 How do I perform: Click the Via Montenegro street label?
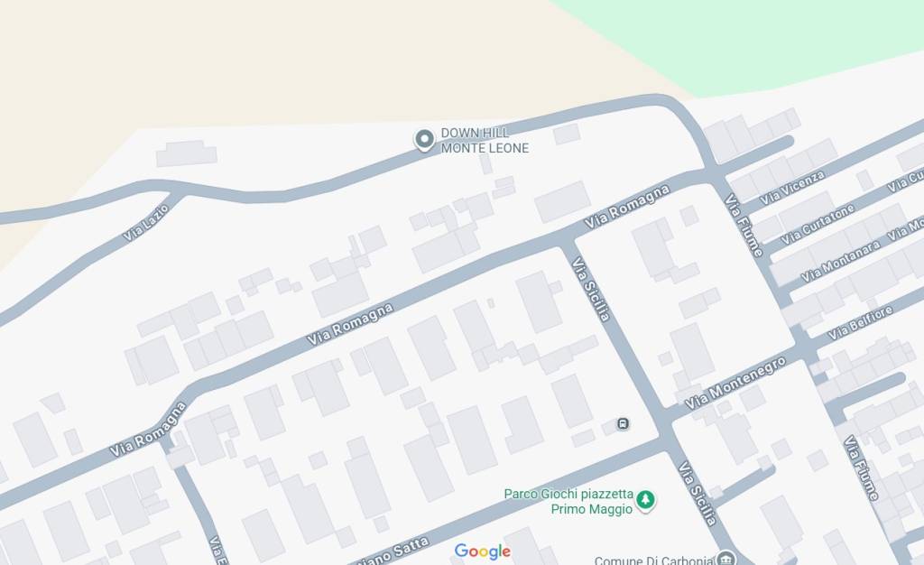pos(735,383)
